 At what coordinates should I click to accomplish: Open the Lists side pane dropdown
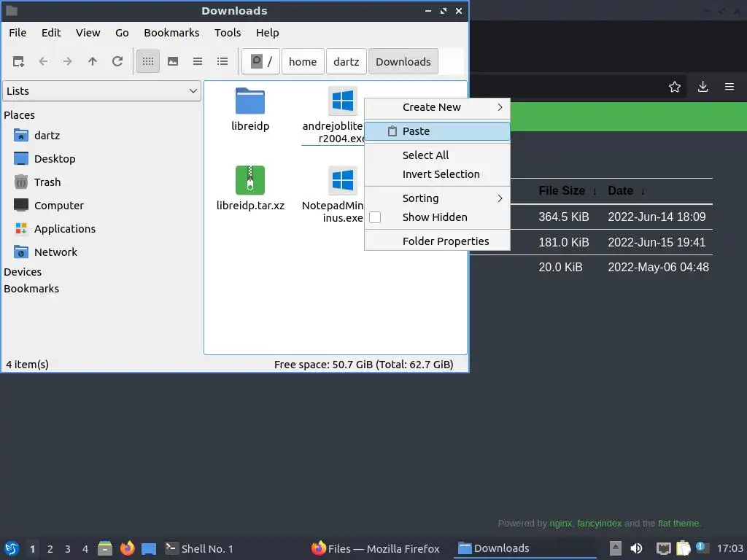tap(102, 91)
